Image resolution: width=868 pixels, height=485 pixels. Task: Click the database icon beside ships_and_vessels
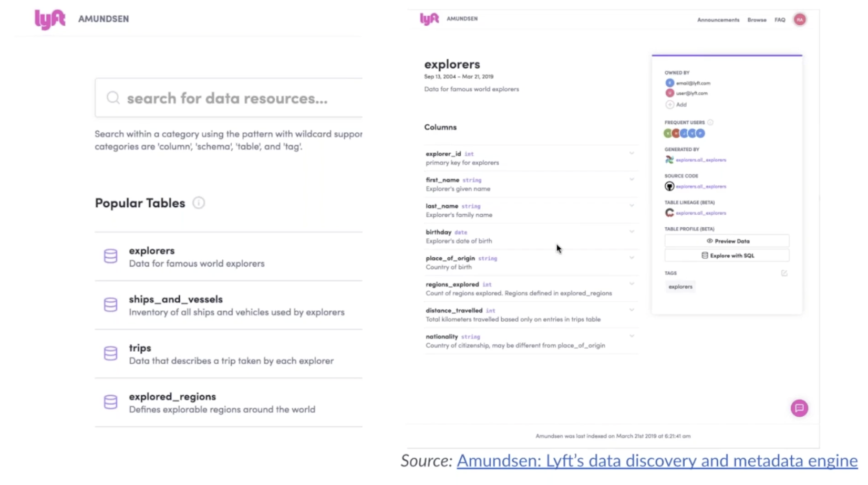coord(110,305)
